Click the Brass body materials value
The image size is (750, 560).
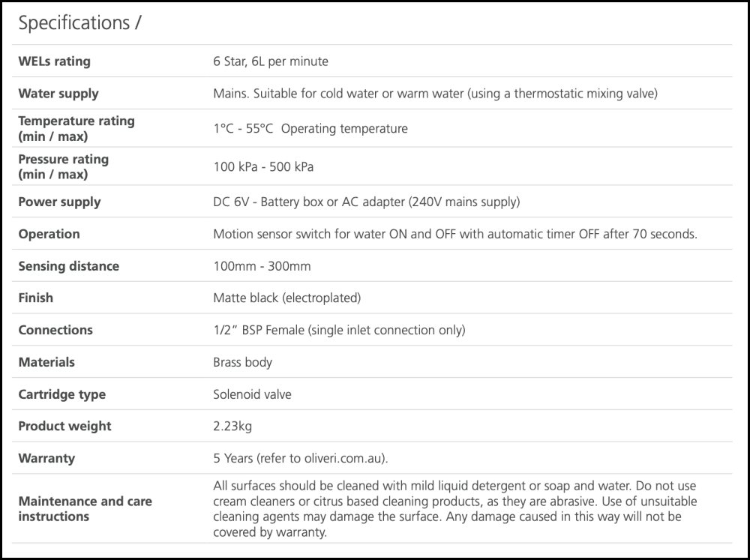click(x=242, y=362)
